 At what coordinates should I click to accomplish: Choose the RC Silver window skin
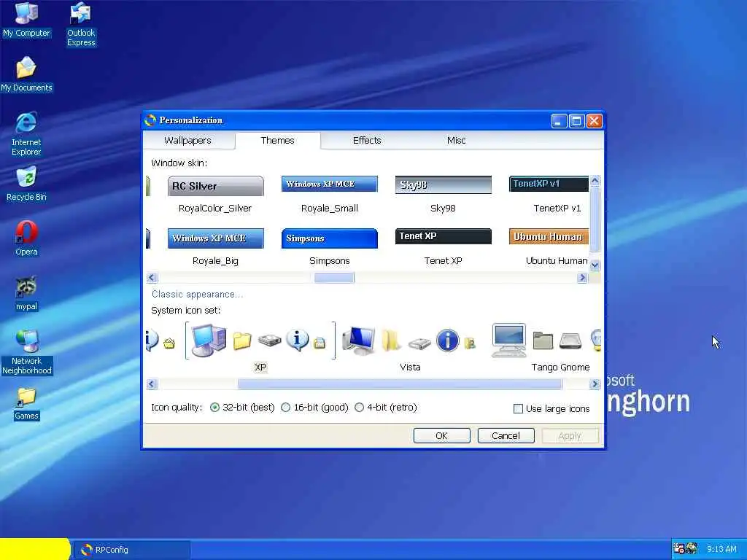pos(215,195)
